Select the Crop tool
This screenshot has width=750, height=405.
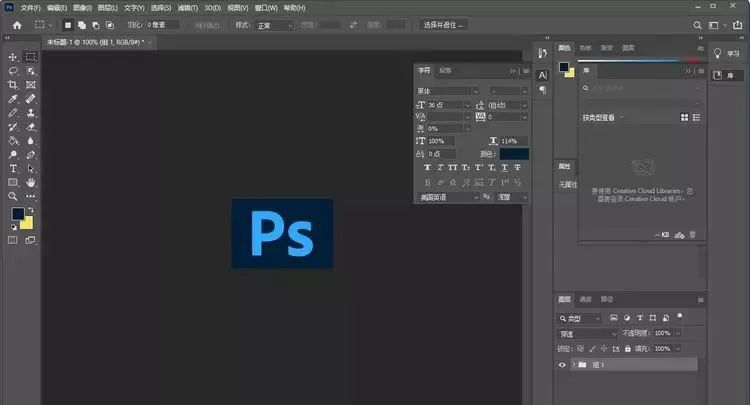coord(13,85)
